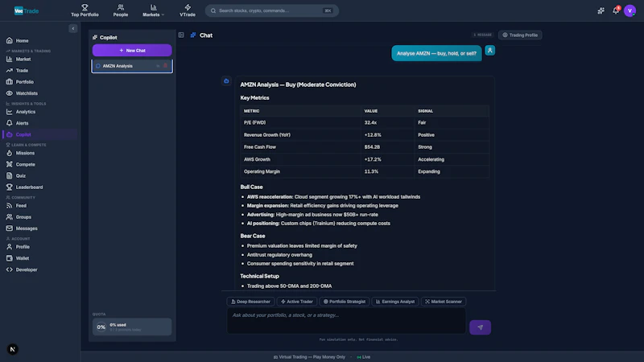The height and width of the screenshot is (362, 644).
Task: Focus the ask about your portfolio input
Action: coord(347,321)
